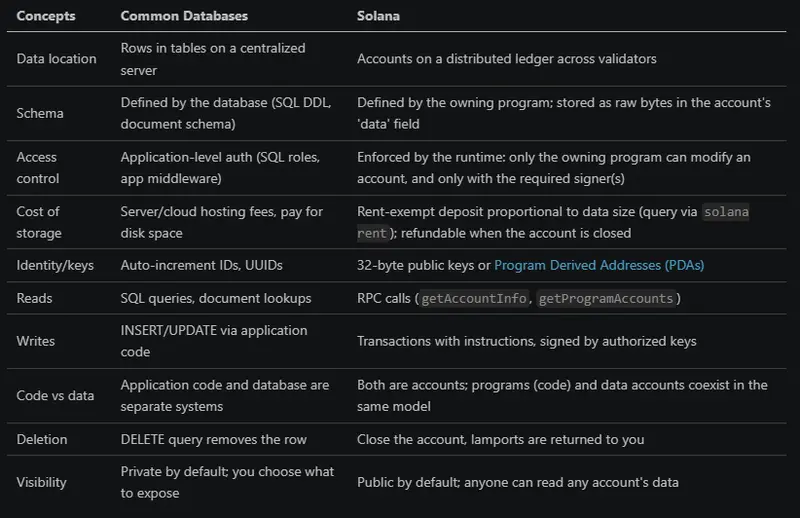The image size is (800, 518).
Task: Click the 'Concepts' column header
Action: coord(46,16)
